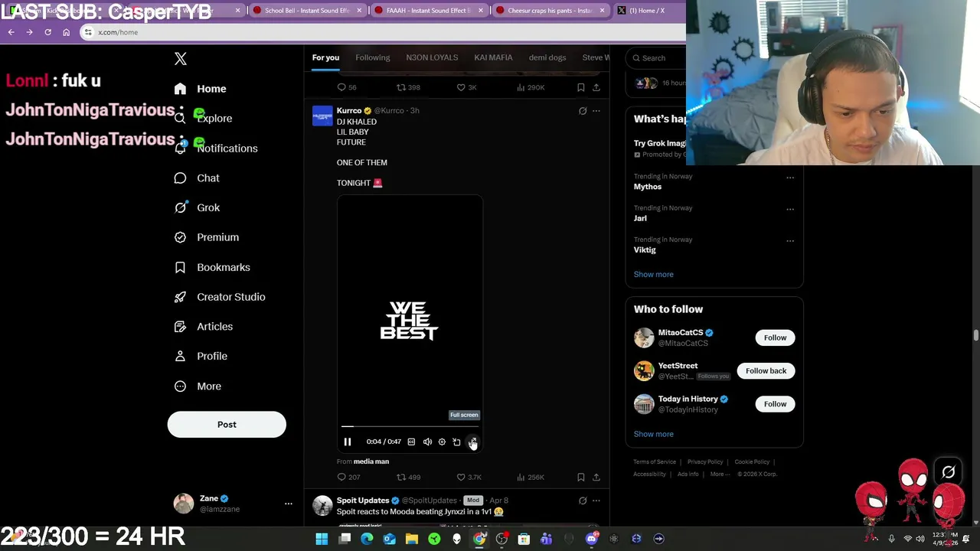The image size is (980, 551).
Task: Switch to For you tab
Action: point(325,57)
